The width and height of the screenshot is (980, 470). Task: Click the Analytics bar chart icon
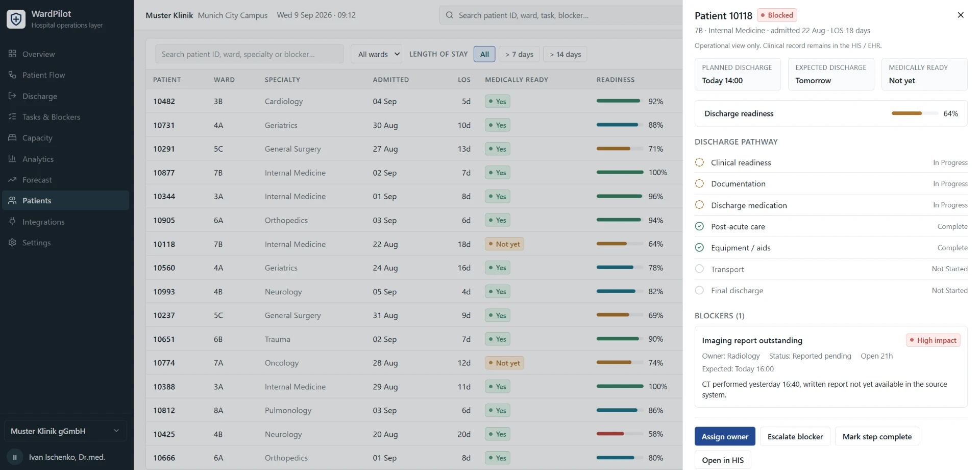coord(12,158)
